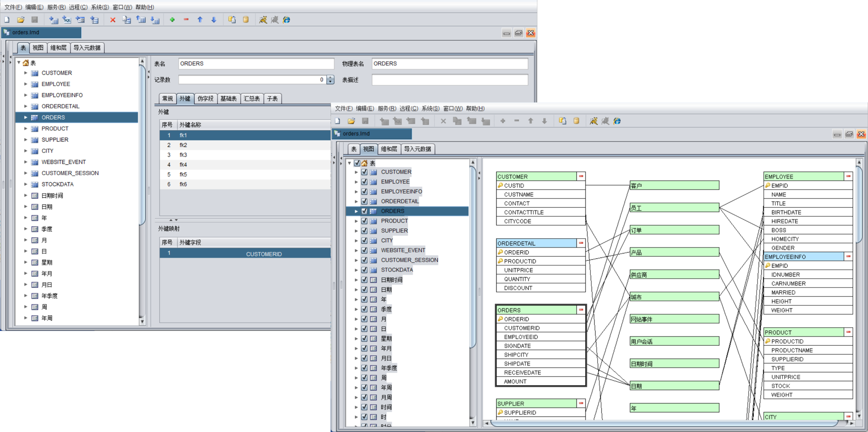This screenshot has height=432, width=868.
Task: Click the yellow database cylinder icon in back toolbar
Action: [x=246, y=20]
